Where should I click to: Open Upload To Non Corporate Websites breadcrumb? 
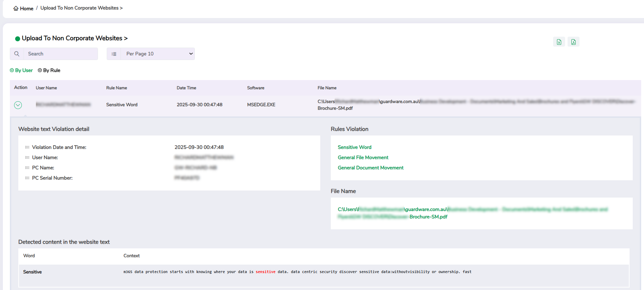81,8
